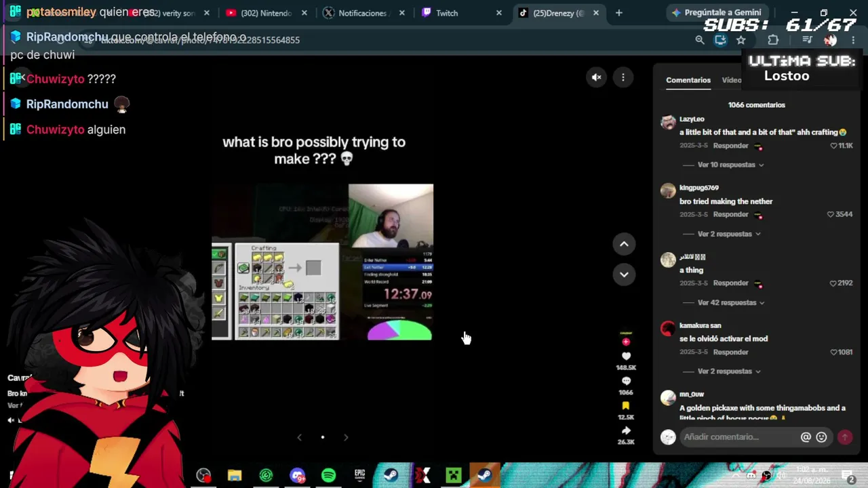Launch Spotify from the taskbar
This screenshot has height=488, width=868.
click(x=328, y=475)
